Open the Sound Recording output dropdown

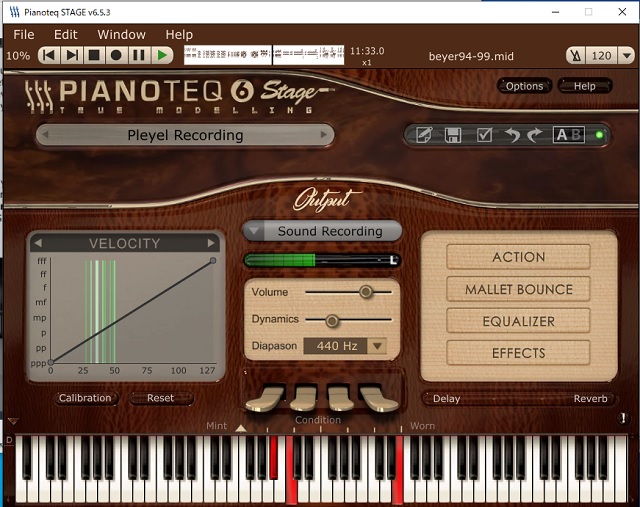[x=322, y=231]
